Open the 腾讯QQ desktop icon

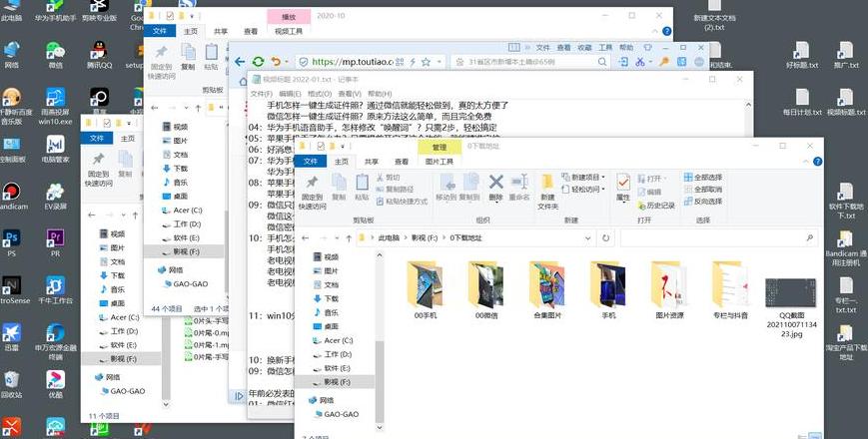click(x=99, y=55)
